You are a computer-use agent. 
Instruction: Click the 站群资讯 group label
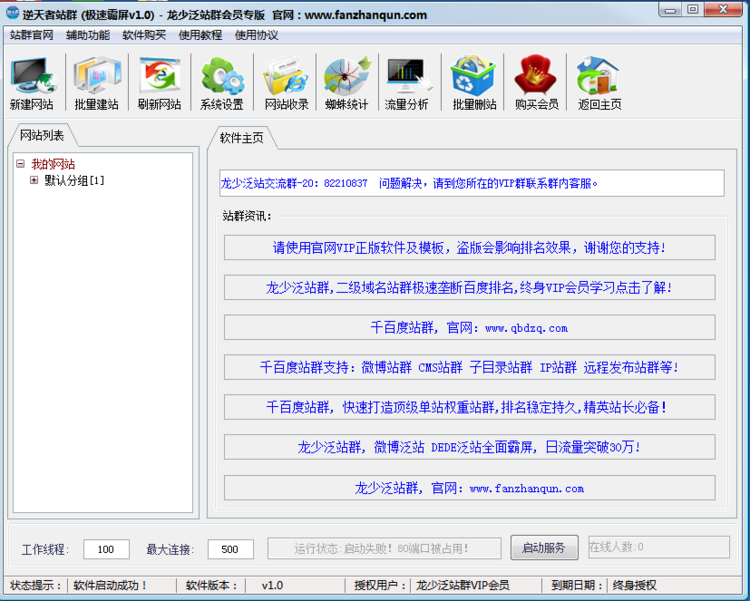point(247,216)
